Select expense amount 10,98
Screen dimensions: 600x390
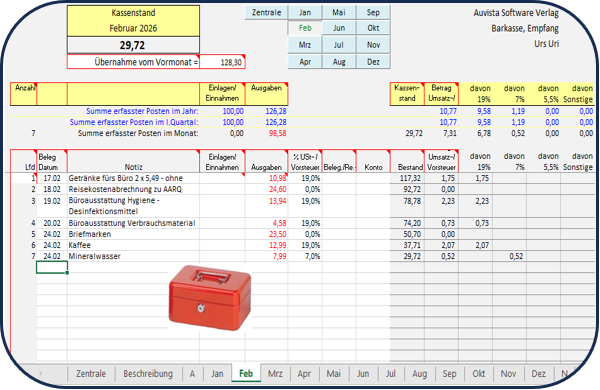pyautogui.click(x=266, y=178)
